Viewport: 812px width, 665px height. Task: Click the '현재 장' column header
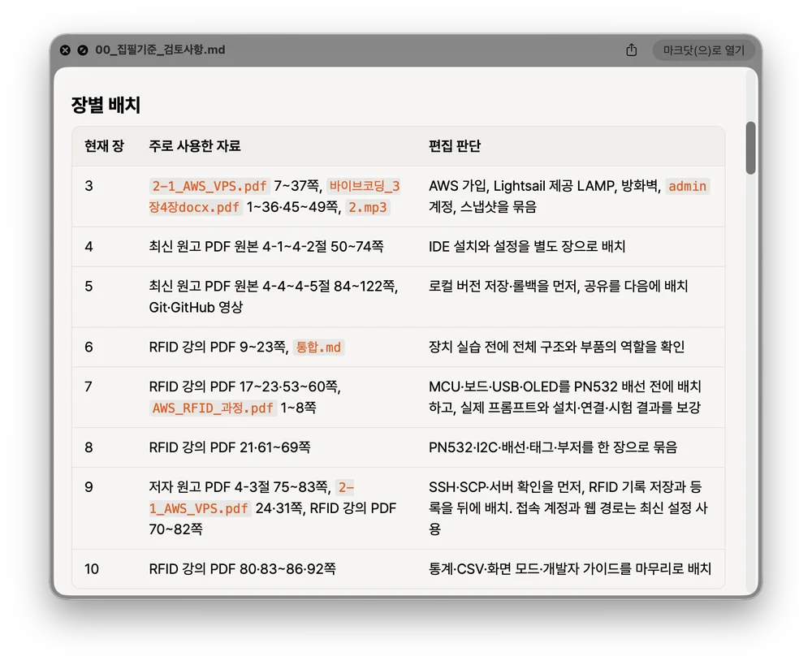point(104,146)
